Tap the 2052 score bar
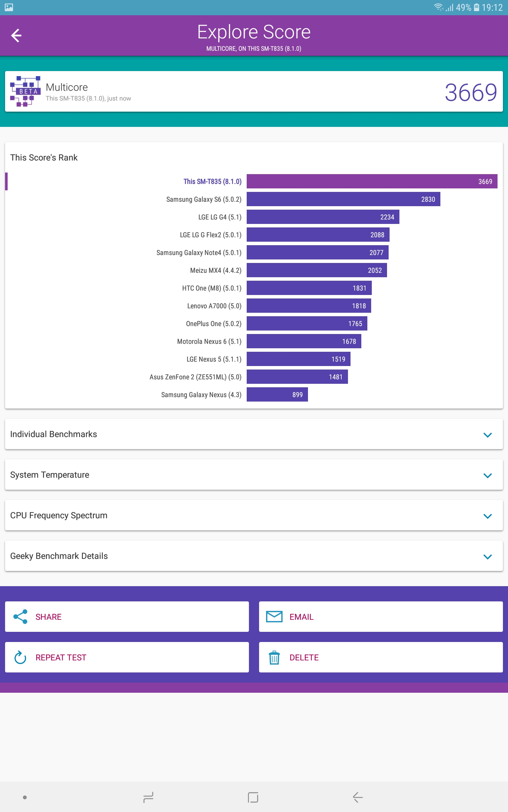The image size is (508, 812). point(317,270)
